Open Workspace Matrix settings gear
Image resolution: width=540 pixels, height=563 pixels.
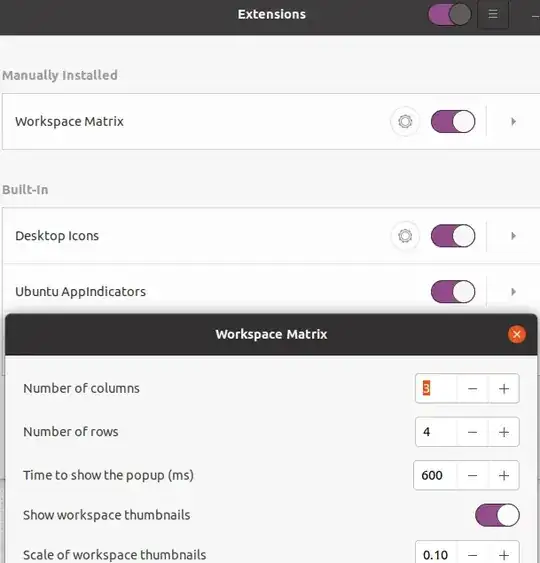[405, 121]
